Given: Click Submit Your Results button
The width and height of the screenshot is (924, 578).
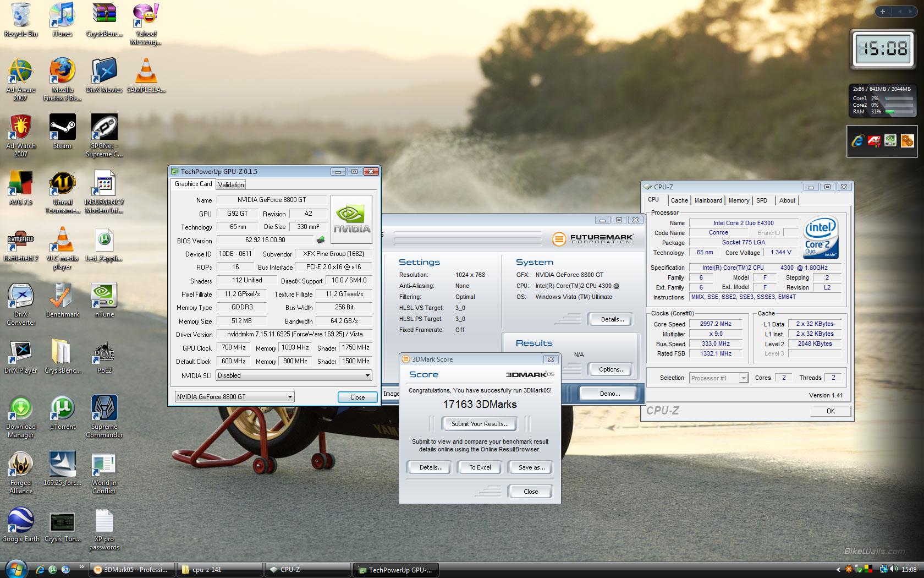Looking at the screenshot, I should 480,424.
